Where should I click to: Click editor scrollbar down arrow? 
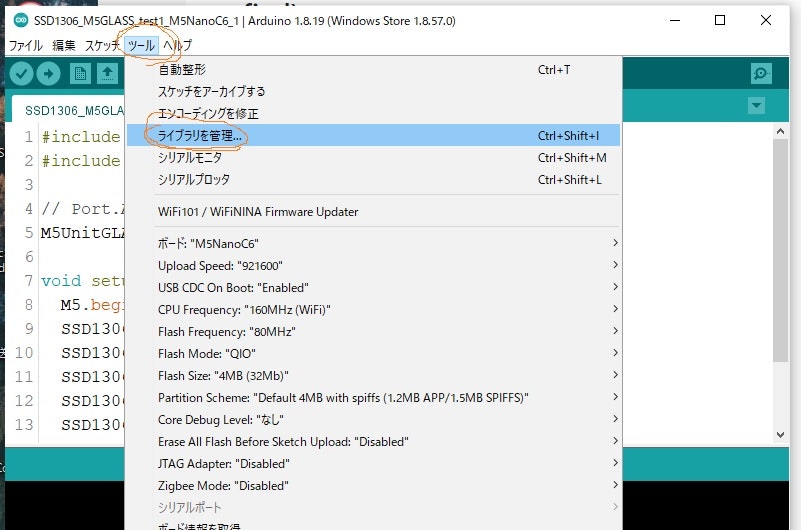click(x=780, y=435)
